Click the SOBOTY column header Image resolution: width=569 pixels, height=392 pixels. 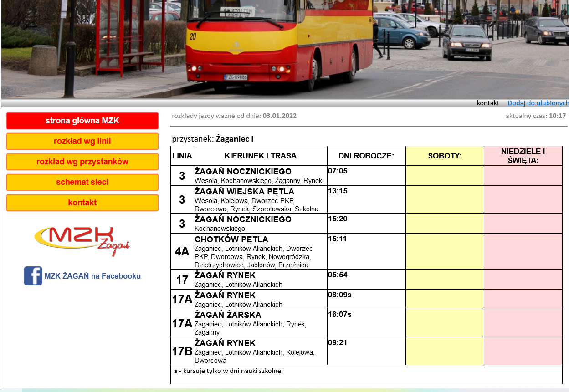pos(445,156)
